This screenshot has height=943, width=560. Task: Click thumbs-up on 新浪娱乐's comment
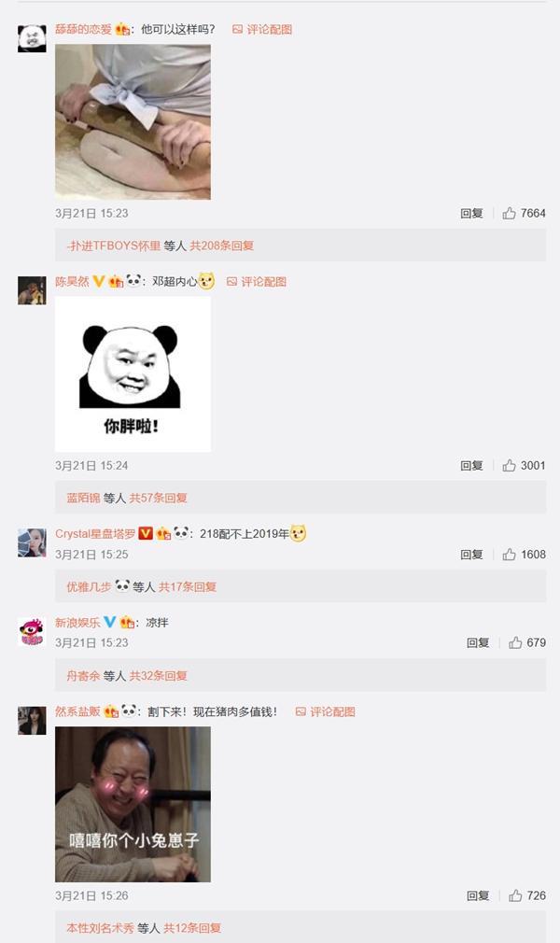click(515, 643)
